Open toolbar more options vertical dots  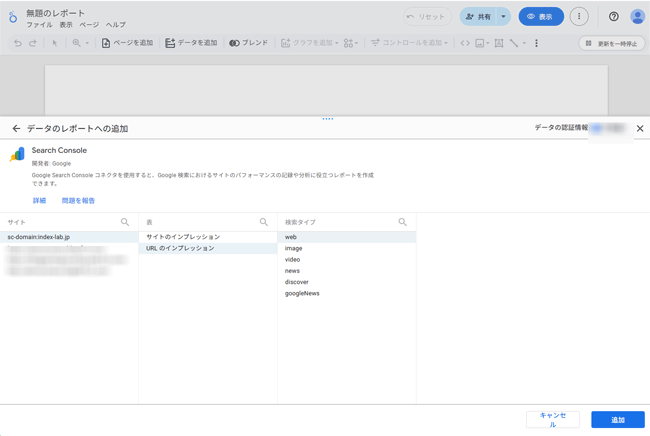[x=536, y=43]
